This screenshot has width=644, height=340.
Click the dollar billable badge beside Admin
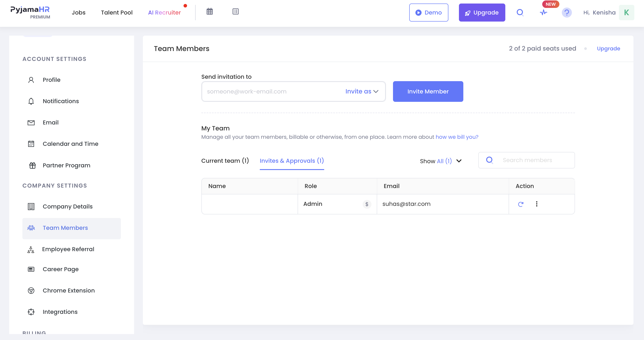(367, 204)
